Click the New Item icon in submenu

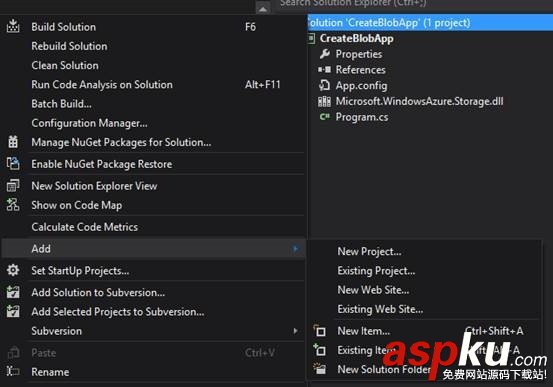[320, 331]
